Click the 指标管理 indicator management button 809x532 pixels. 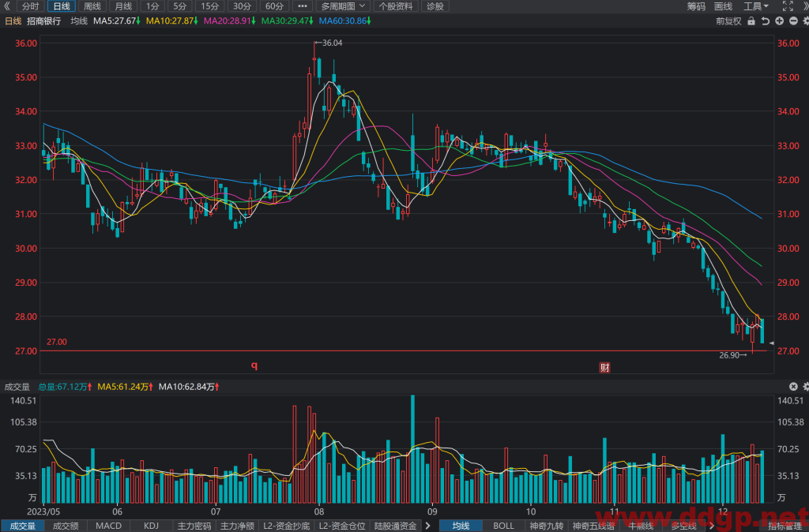click(784, 526)
